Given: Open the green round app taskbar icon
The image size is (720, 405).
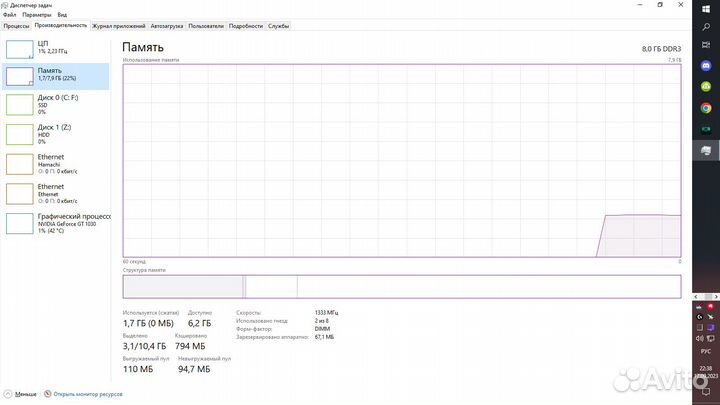Looking at the screenshot, I should coord(706,86).
